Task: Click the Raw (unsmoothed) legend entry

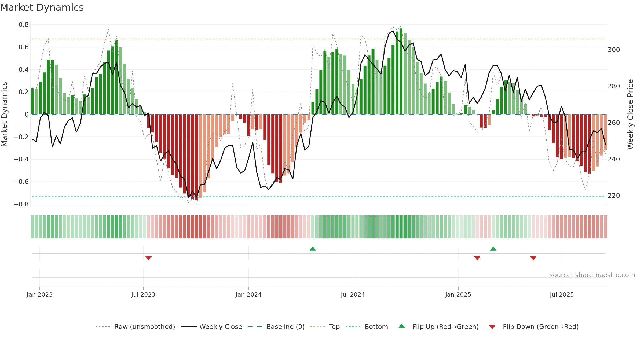Action: [135, 327]
